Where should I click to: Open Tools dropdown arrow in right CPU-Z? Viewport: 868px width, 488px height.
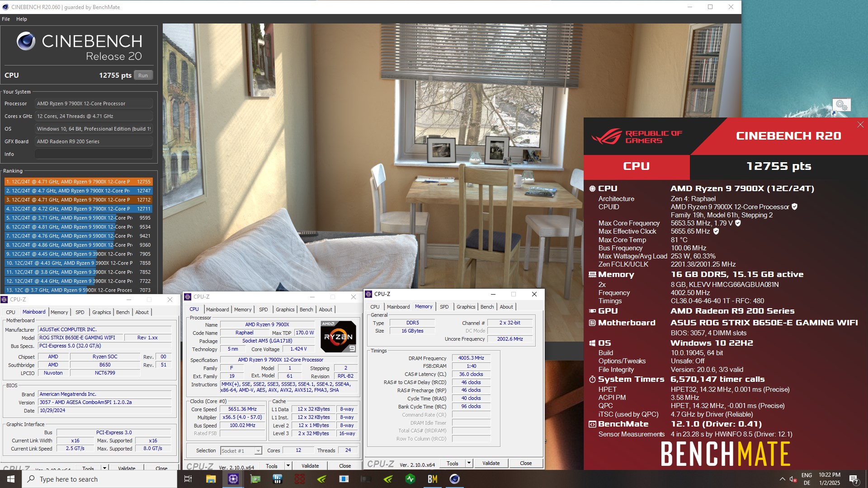[469, 463]
